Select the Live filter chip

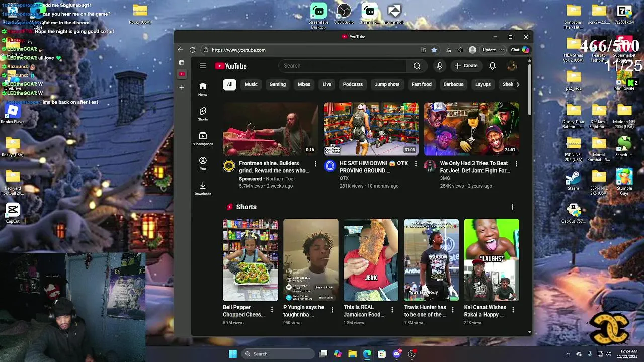click(327, 84)
